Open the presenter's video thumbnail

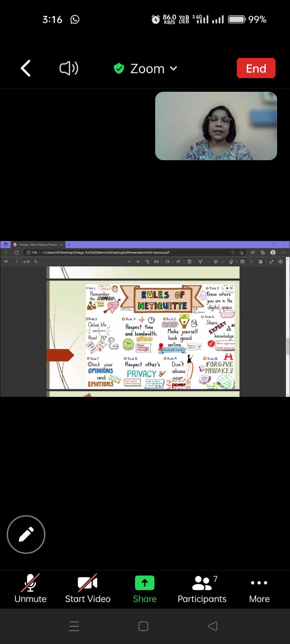coord(216,126)
